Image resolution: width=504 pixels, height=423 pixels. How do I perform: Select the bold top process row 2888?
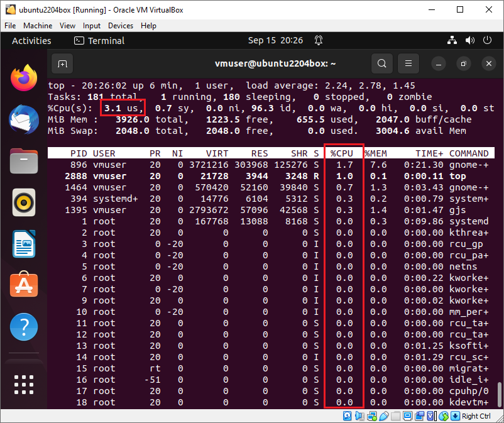[271, 176]
